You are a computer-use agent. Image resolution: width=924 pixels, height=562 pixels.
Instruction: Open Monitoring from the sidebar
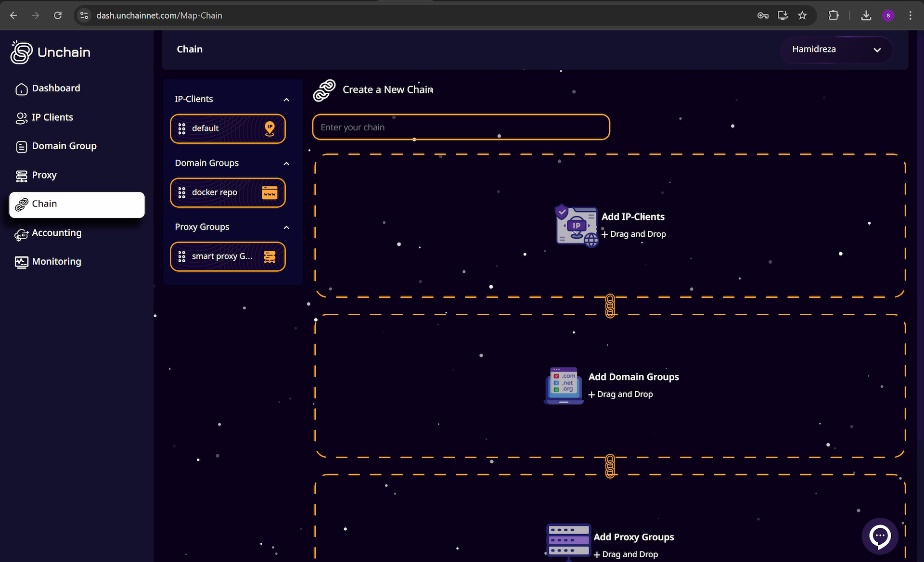coord(56,262)
